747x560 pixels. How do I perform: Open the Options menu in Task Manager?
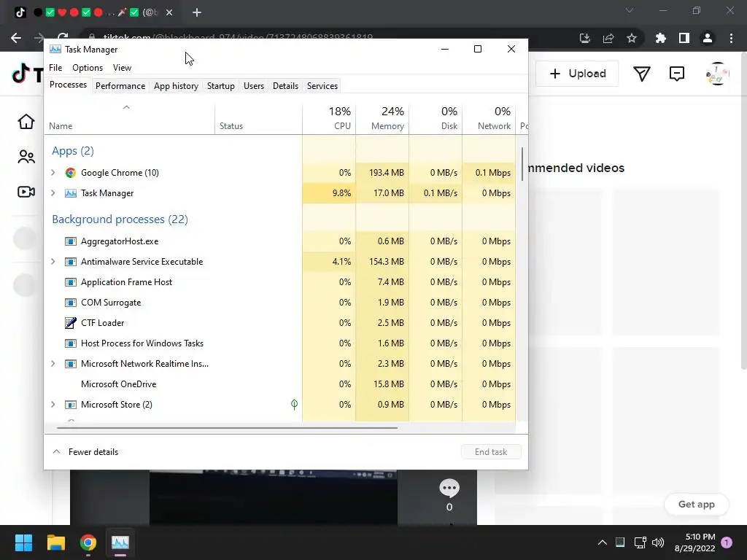click(x=88, y=68)
